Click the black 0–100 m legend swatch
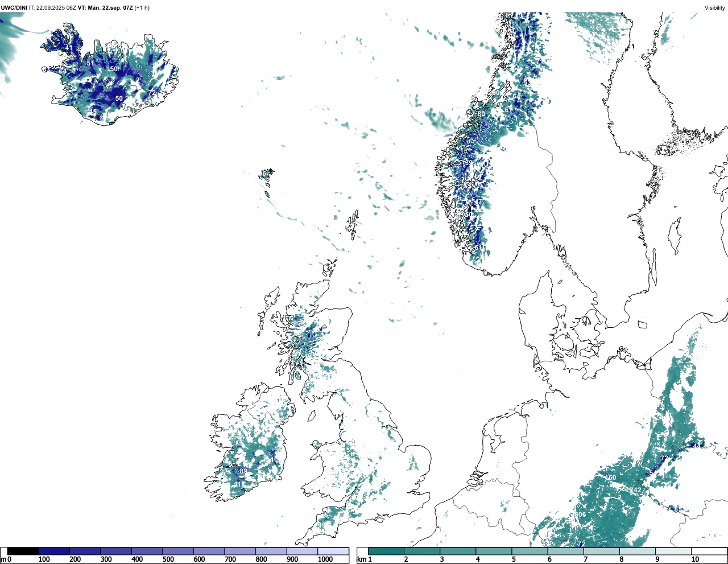This screenshot has width=728, height=564. (23, 551)
